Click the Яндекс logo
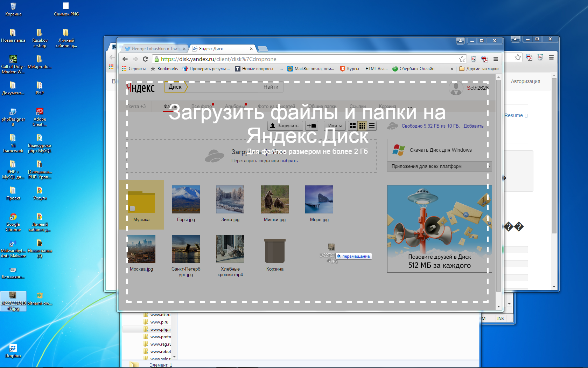Image resolution: width=588 pixels, height=368 pixels. point(140,88)
